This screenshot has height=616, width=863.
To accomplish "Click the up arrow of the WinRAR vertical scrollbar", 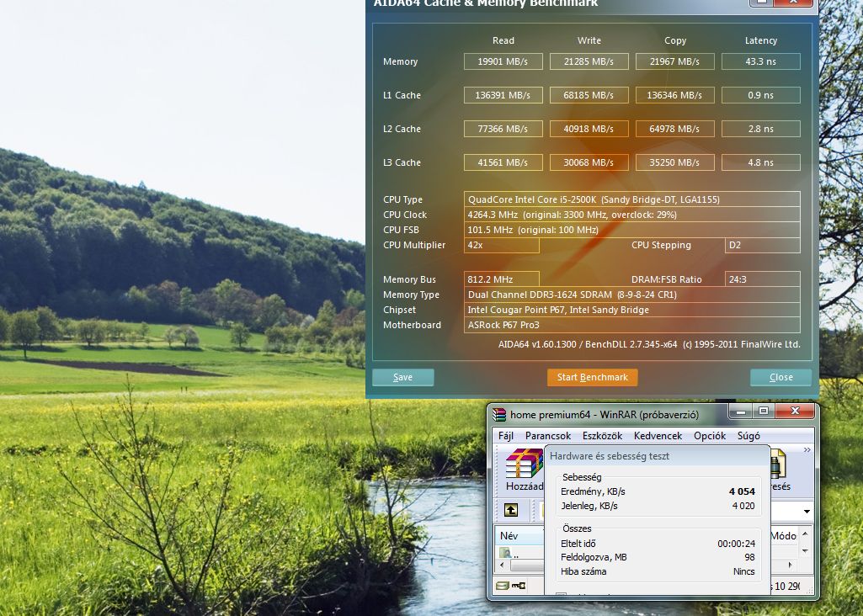I will click(x=805, y=534).
